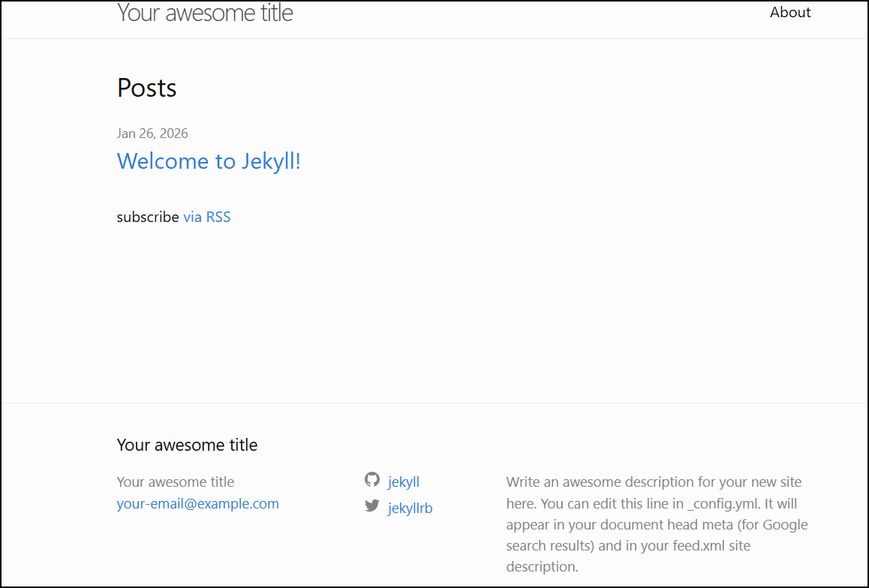Click the Posts heading
The height and width of the screenshot is (588, 869).
click(147, 88)
